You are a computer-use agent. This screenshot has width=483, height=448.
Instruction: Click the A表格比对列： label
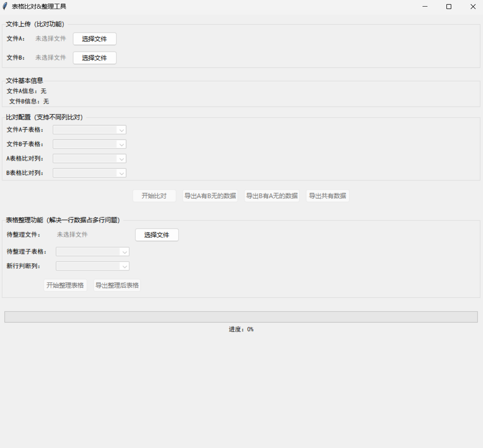click(x=25, y=159)
